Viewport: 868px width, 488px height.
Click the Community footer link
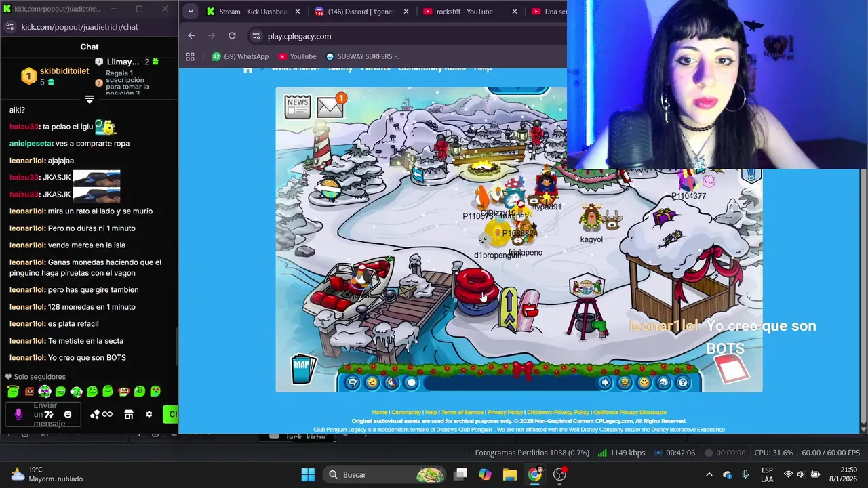[406, 412]
